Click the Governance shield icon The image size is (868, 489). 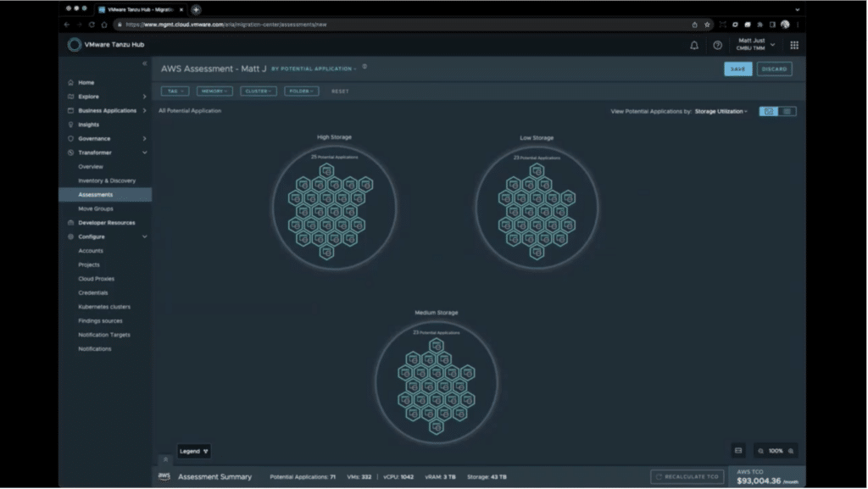tap(70, 138)
